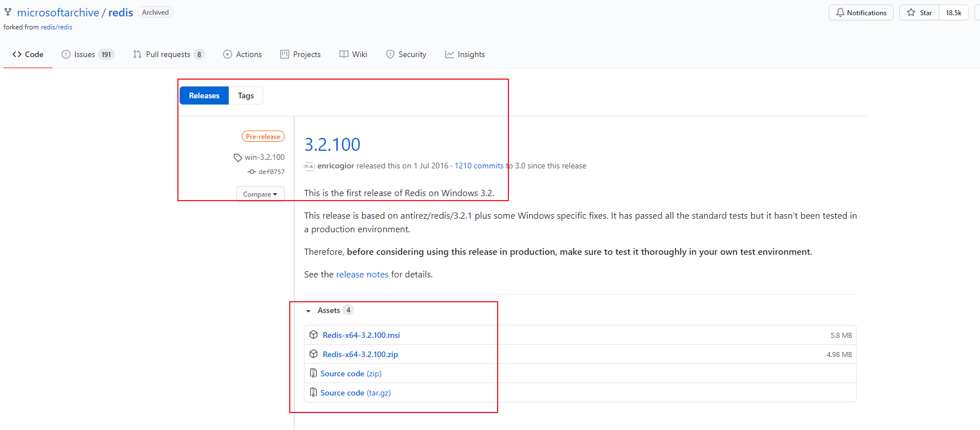Click the Pre-release label
Image resolution: width=980 pixels, height=430 pixels.
click(x=263, y=136)
